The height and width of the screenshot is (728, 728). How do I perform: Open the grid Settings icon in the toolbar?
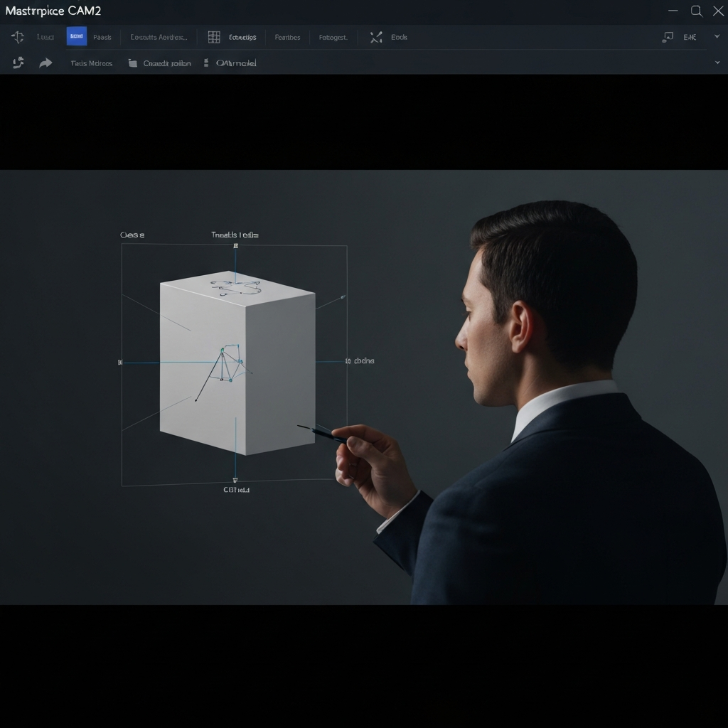click(x=213, y=36)
